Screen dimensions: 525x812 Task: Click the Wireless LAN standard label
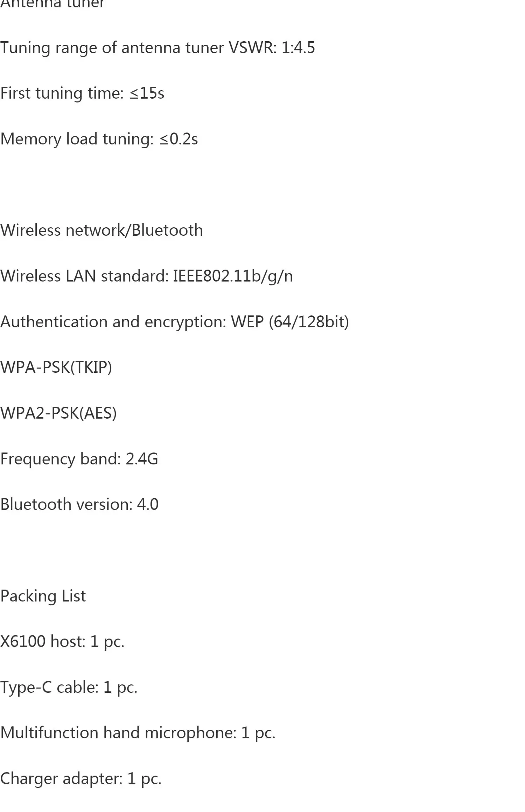coord(84,276)
